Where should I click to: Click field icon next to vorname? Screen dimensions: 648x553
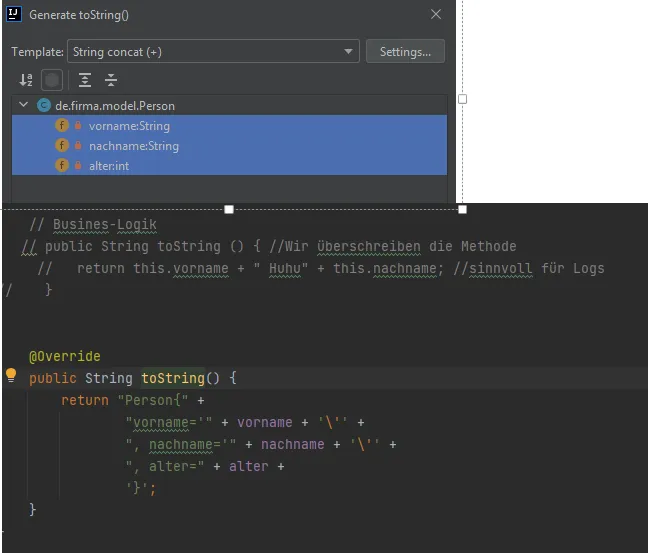[62, 125]
